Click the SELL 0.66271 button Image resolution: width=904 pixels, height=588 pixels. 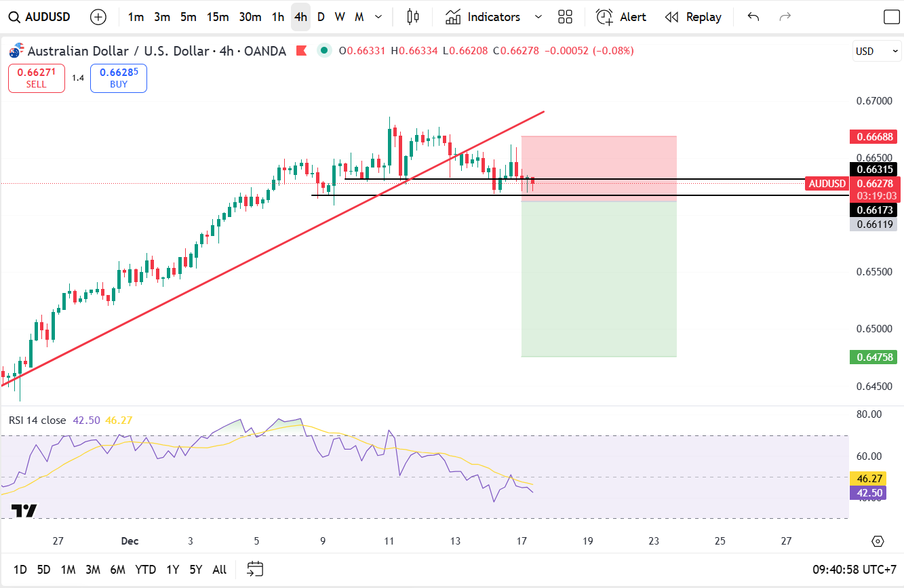click(37, 78)
